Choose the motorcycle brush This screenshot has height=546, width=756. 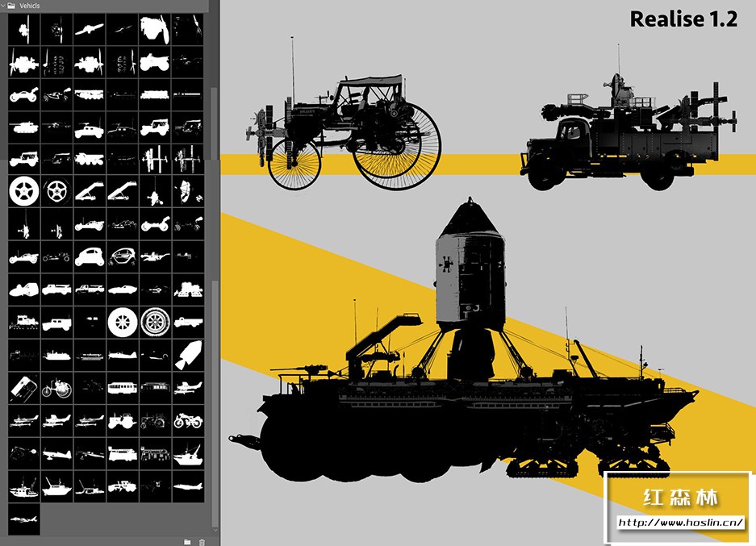pos(187,421)
